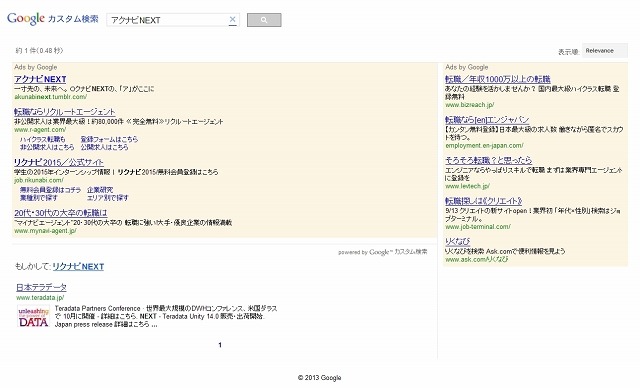
Task: Click right column Ads by Google label
Action: tap(467, 67)
